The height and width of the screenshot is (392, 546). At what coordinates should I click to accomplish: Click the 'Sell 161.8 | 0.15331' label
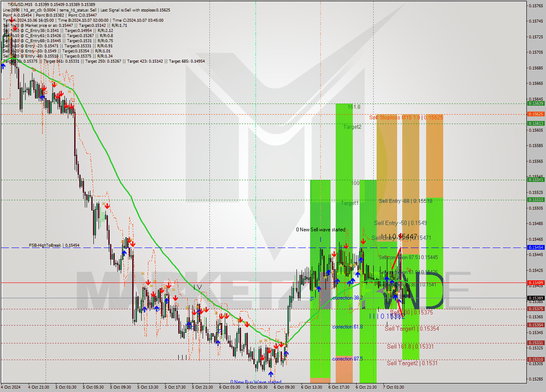(x=410, y=346)
